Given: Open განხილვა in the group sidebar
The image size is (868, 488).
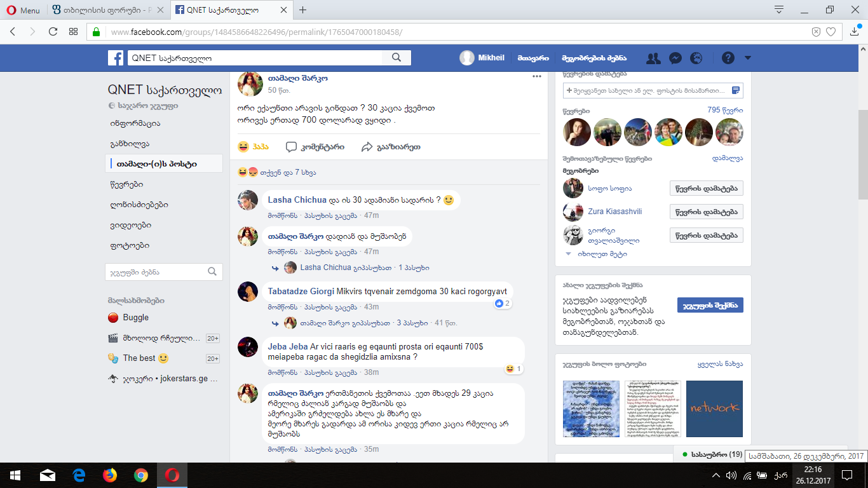Looking at the screenshot, I should (130, 144).
